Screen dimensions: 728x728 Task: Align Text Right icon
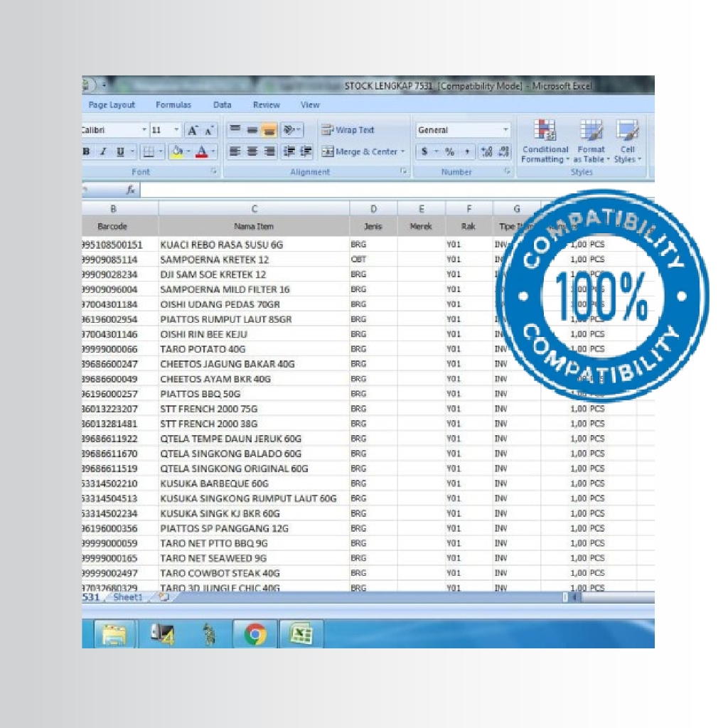tap(269, 151)
